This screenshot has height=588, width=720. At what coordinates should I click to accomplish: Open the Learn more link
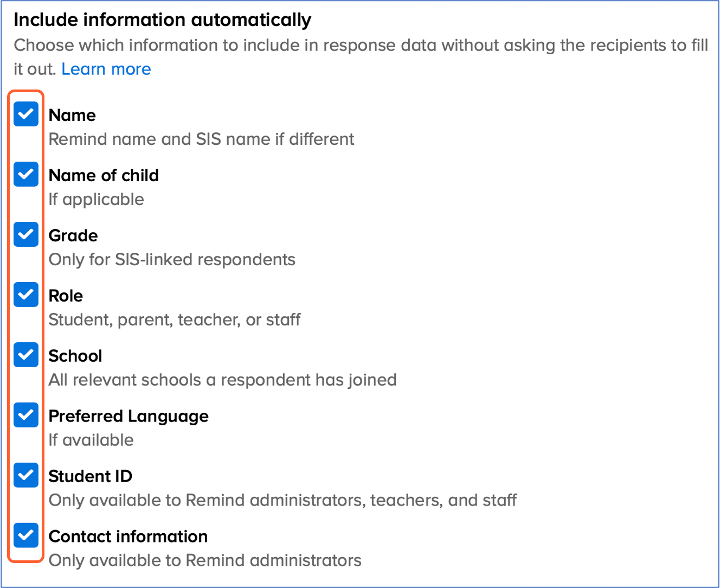coord(106,69)
